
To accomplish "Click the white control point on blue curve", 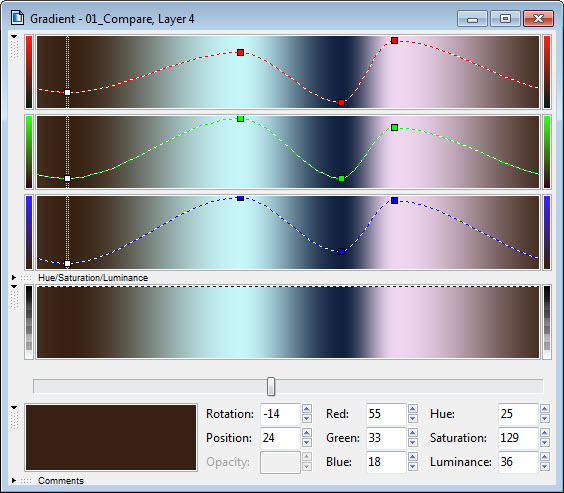I will click(67, 264).
